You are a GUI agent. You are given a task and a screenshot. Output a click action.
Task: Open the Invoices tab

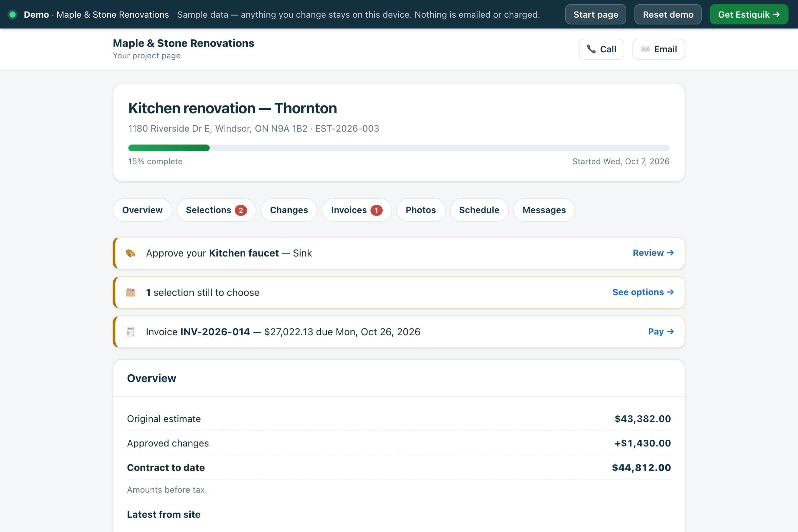click(357, 210)
